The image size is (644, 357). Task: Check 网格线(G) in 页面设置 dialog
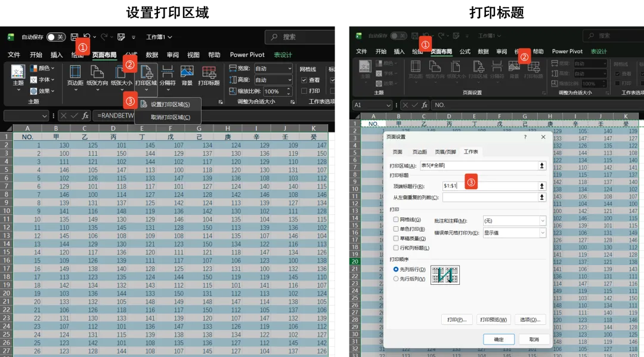pos(396,220)
